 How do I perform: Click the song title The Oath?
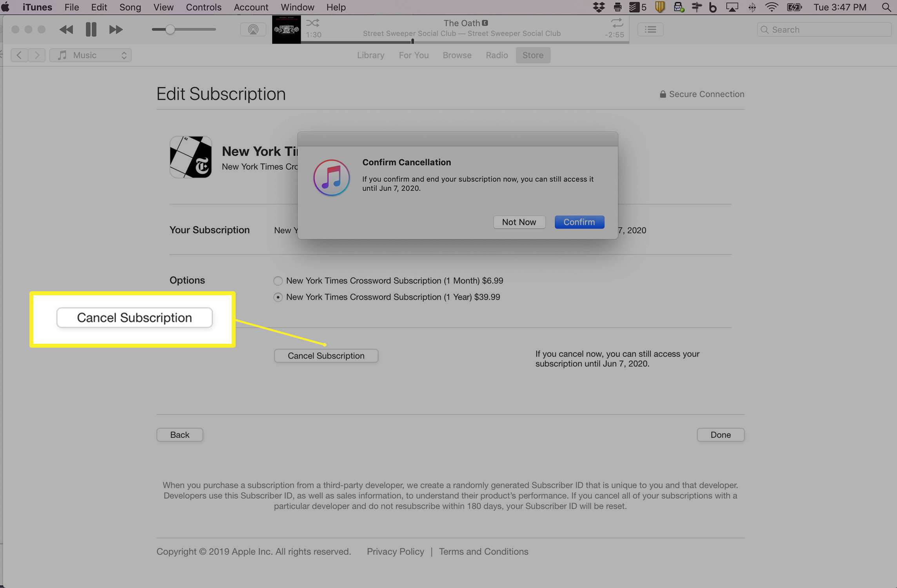point(461,23)
